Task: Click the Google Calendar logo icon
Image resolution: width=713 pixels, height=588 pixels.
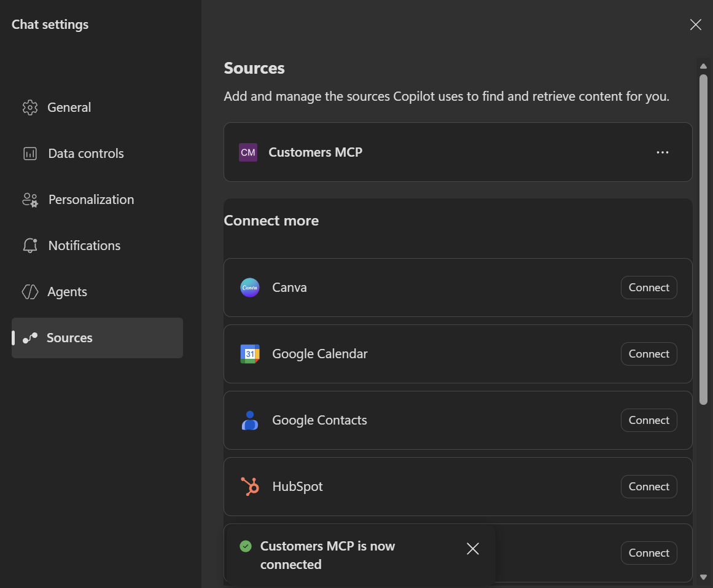Action: coord(249,354)
